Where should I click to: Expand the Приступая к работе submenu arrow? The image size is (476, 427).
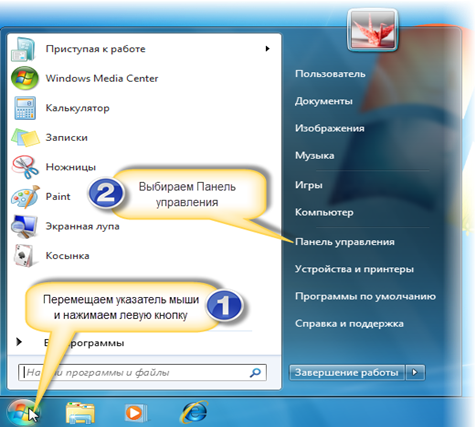click(267, 49)
